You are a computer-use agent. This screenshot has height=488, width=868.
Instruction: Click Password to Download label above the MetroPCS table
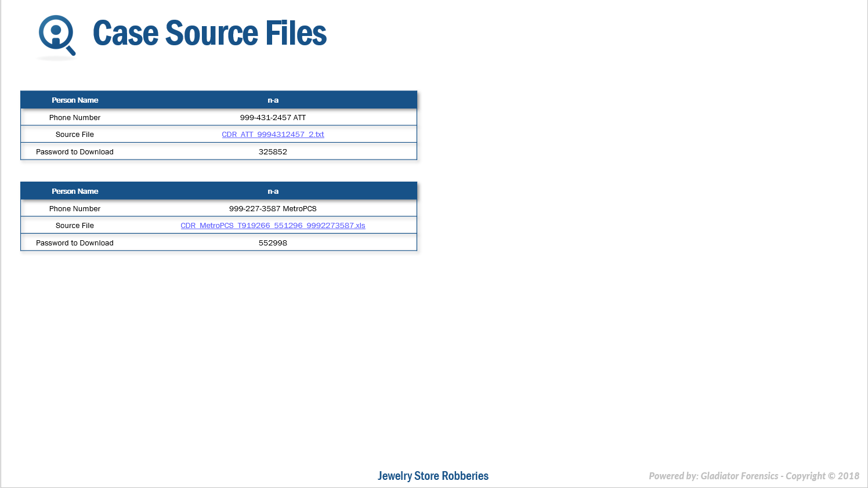(x=75, y=152)
